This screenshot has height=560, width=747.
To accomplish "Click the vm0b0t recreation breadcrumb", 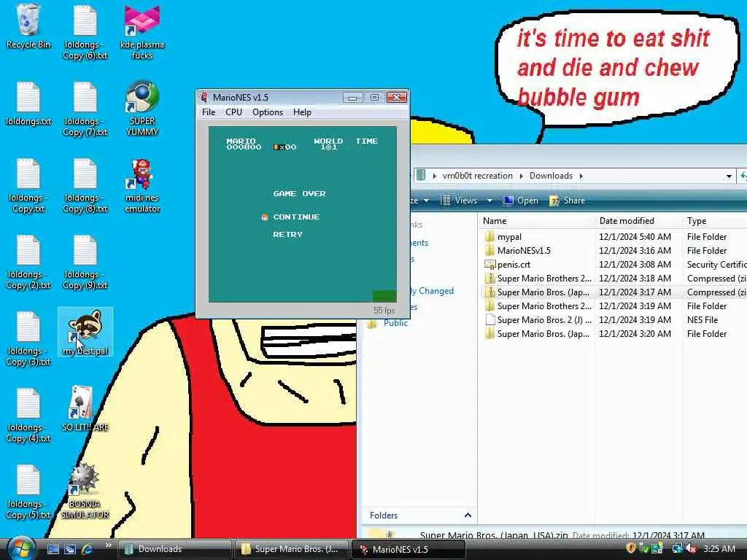I will (x=477, y=176).
